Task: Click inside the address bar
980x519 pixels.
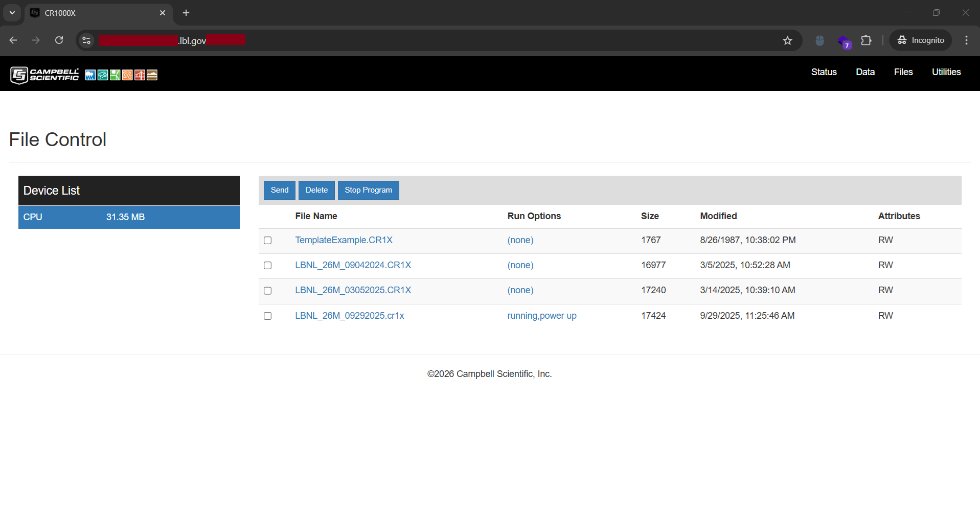Action: (358, 40)
